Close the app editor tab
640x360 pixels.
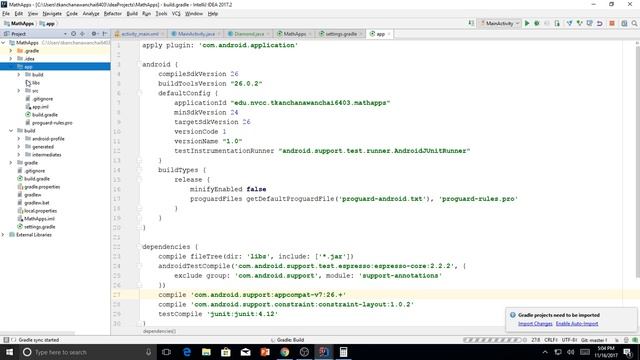389,34
